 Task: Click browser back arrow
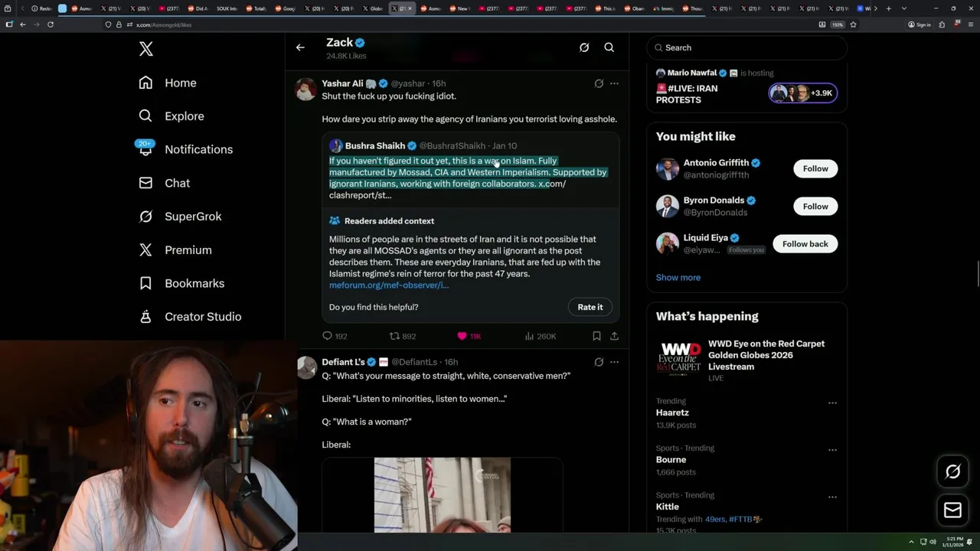[x=22, y=24]
